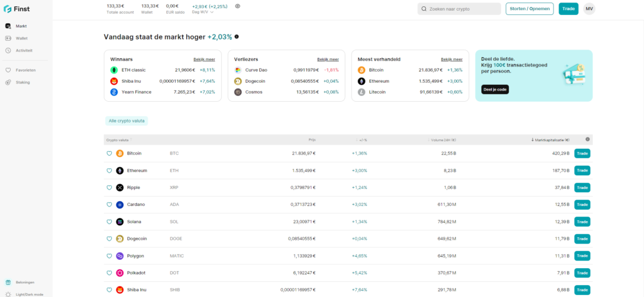
Task: Click Ripple coin icon in table
Action: 120,188
